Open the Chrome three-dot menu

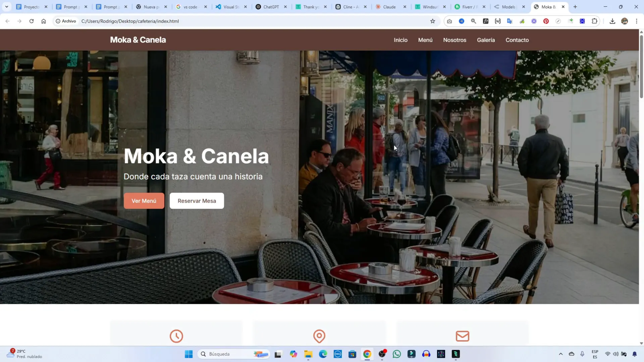pyautogui.click(x=636, y=21)
